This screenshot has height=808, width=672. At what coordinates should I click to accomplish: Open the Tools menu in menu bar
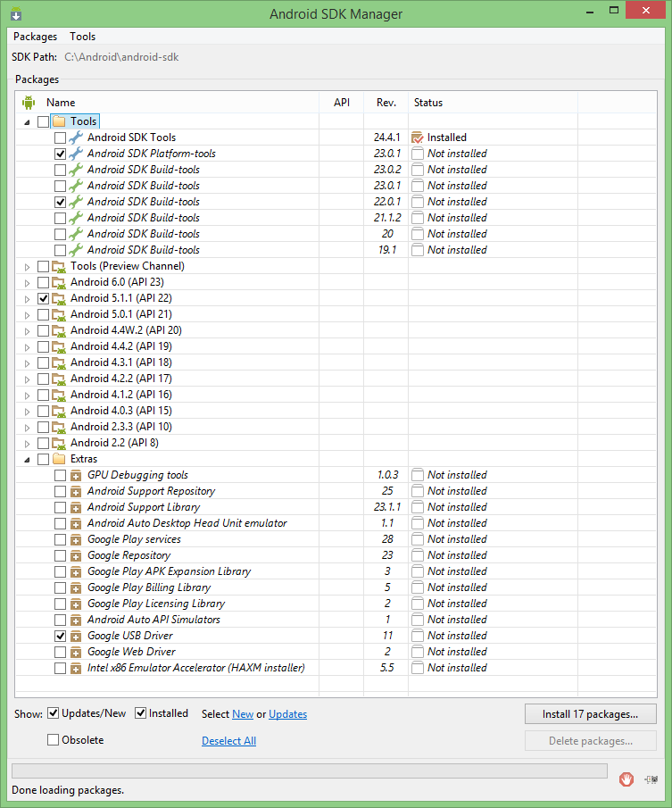tap(83, 37)
